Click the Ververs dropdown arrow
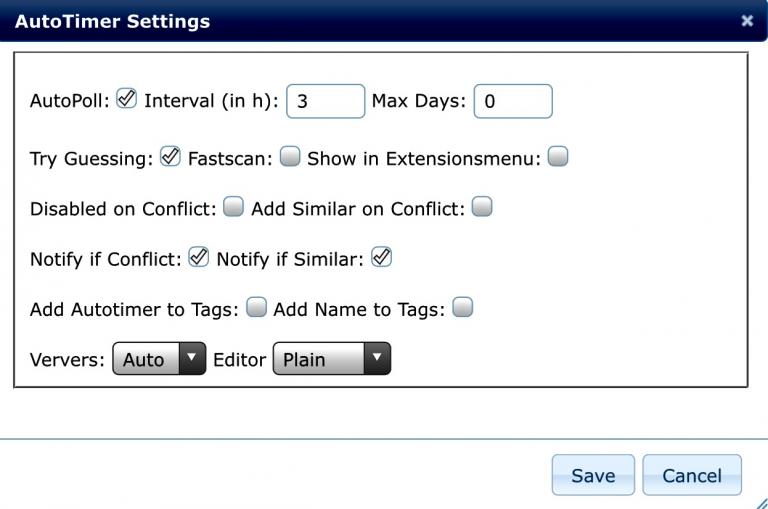The height and width of the screenshot is (509, 768). [191, 359]
